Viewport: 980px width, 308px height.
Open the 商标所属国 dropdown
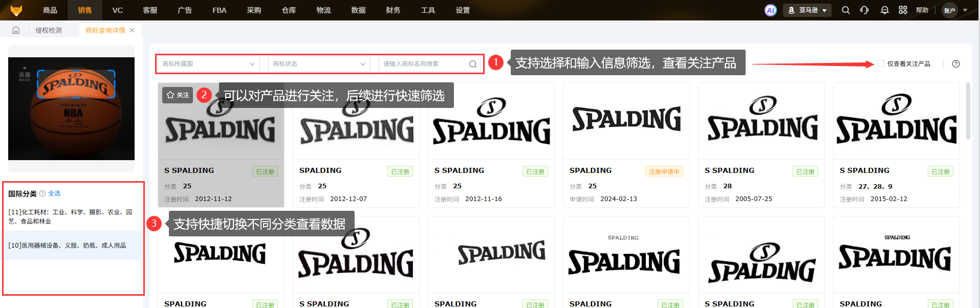(208, 64)
